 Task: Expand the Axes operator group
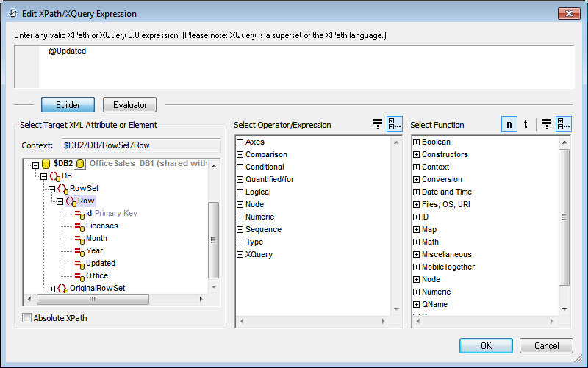(240, 142)
